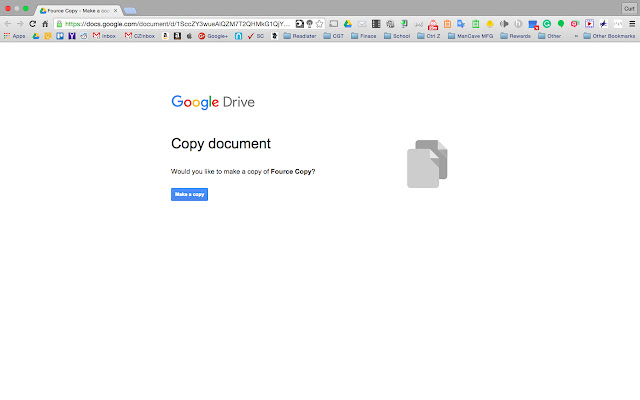640x400 pixels.
Task: Click the Copy document heading
Action: pyautogui.click(x=221, y=144)
